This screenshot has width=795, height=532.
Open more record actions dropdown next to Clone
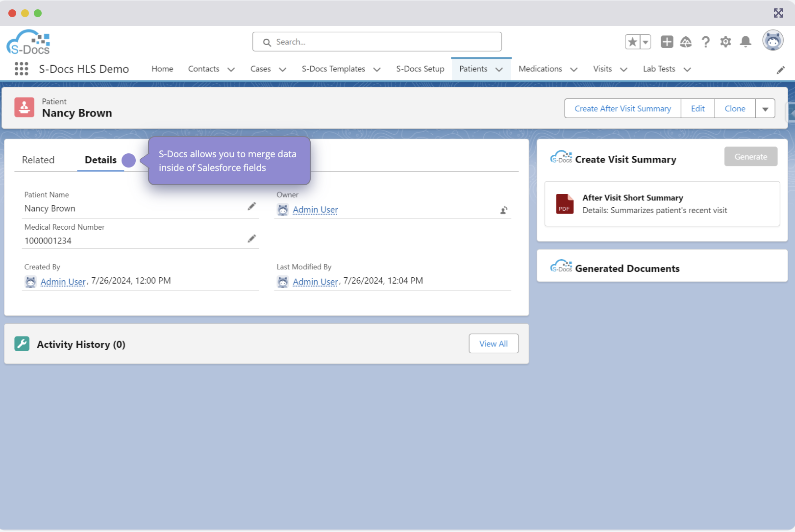[765, 109]
